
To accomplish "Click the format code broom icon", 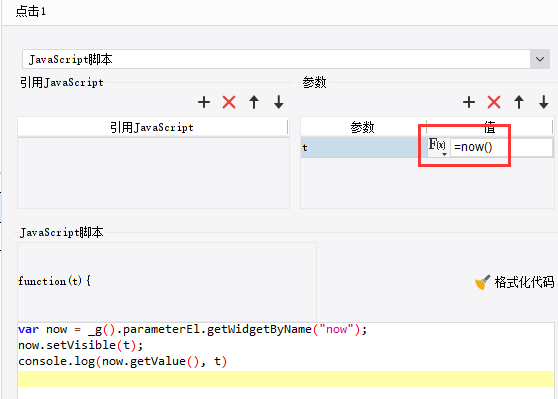I will pyautogui.click(x=482, y=282).
